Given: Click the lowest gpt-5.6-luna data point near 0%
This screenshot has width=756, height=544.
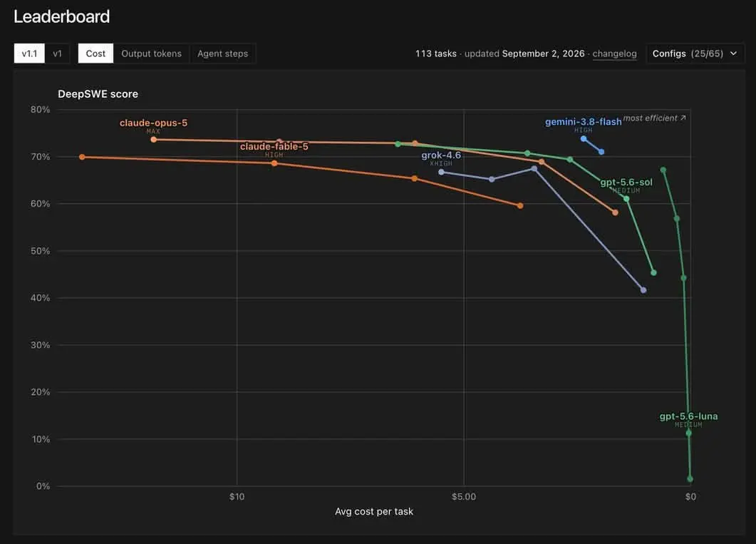Looking at the screenshot, I should [x=690, y=479].
